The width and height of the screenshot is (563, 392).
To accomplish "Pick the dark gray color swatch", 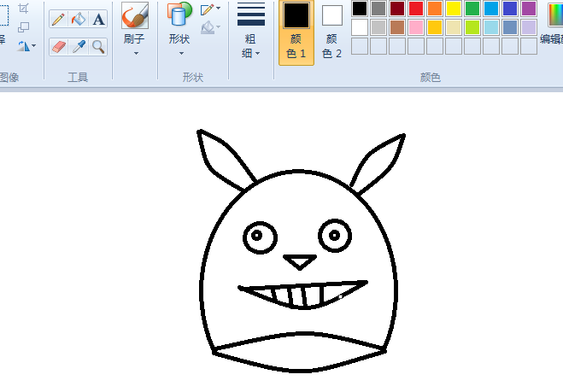I will click(378, 9).
